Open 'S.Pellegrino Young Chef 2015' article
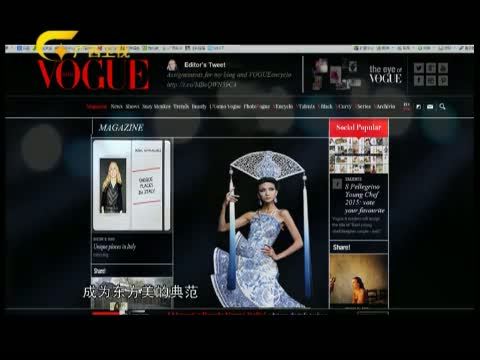 (x=364, y=198)
